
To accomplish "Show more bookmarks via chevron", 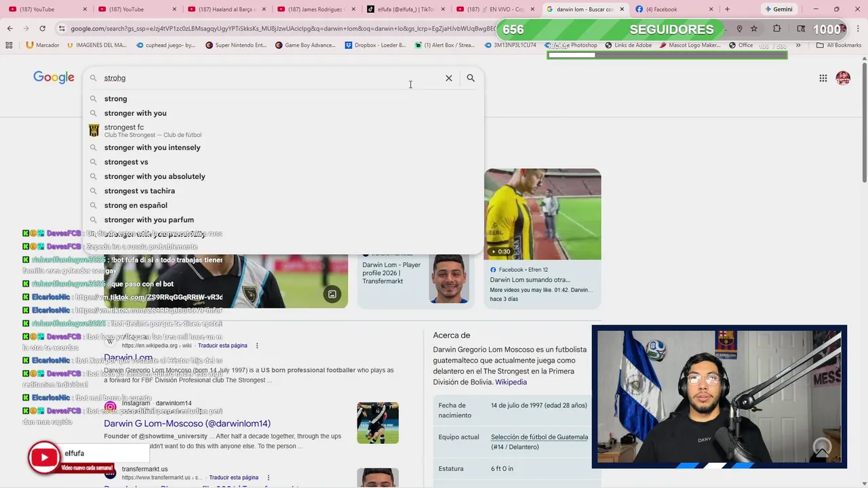I will tap(798, 45).
